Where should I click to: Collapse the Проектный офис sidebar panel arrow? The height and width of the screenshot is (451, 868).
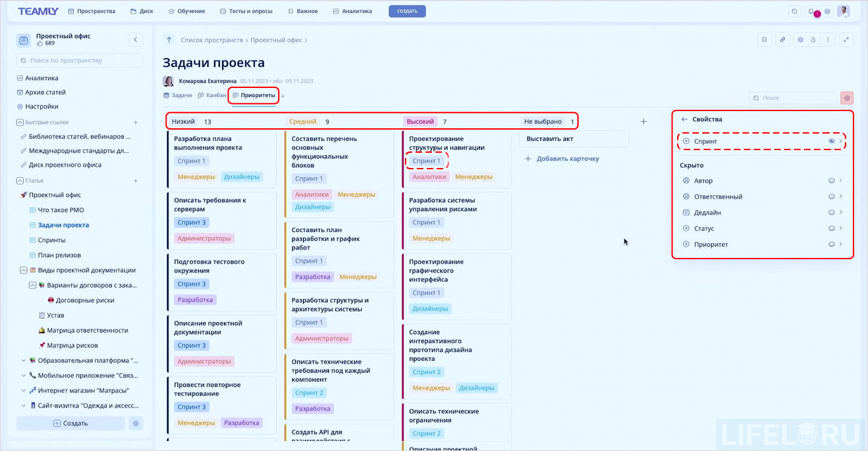click(135, 39)
